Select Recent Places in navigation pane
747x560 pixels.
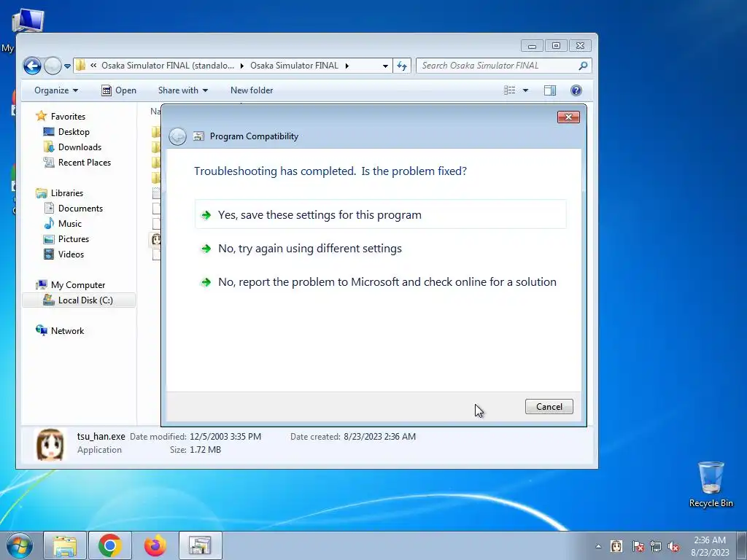pos(85,163)
